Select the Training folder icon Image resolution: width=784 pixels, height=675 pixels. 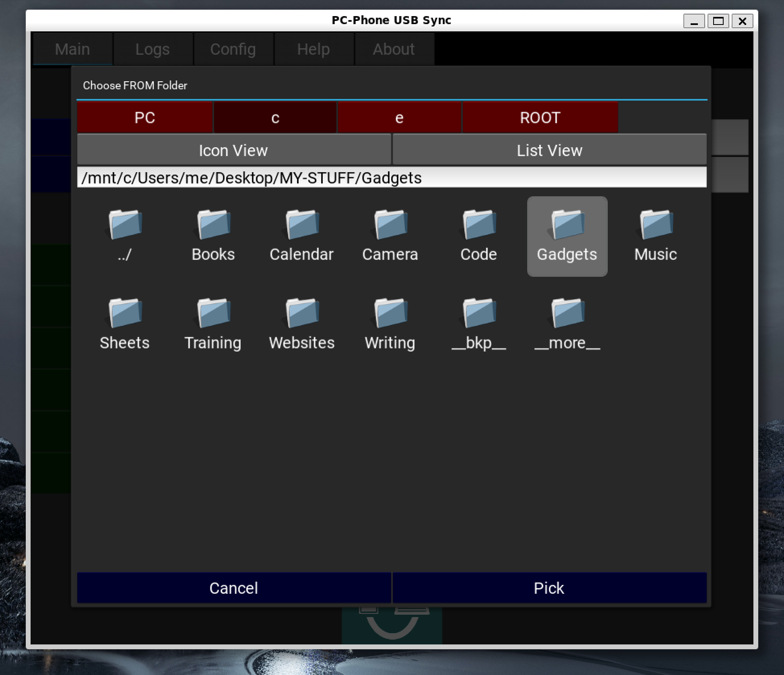[x=213, y=324]
